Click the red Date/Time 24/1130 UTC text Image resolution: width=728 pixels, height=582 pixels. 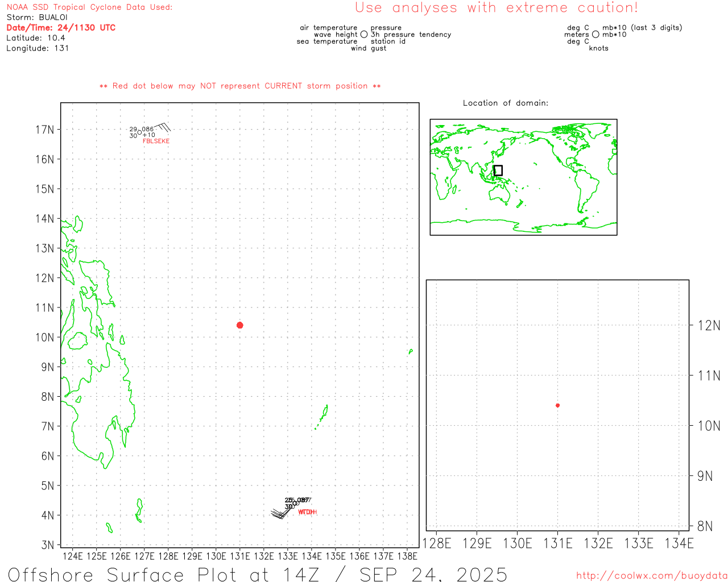[x=61, y=27]
